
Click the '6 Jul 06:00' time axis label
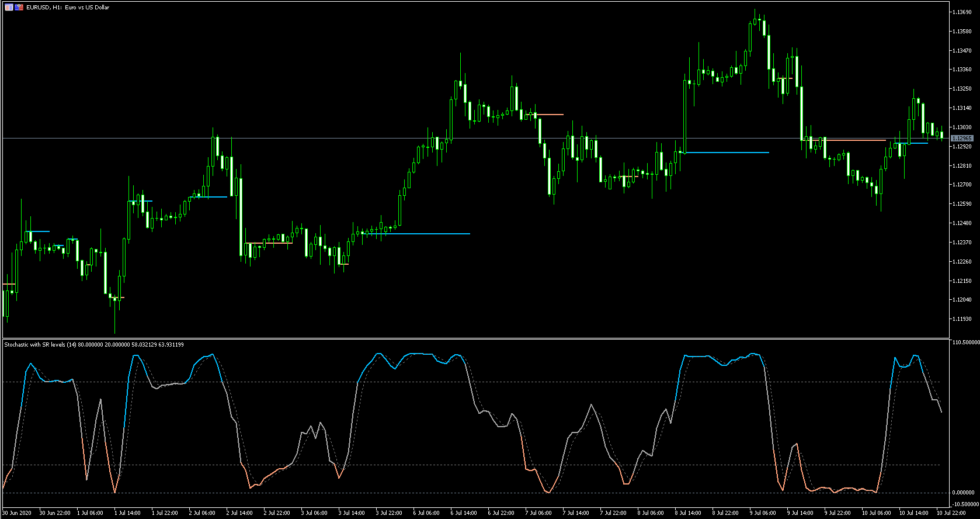pos(426,513)
